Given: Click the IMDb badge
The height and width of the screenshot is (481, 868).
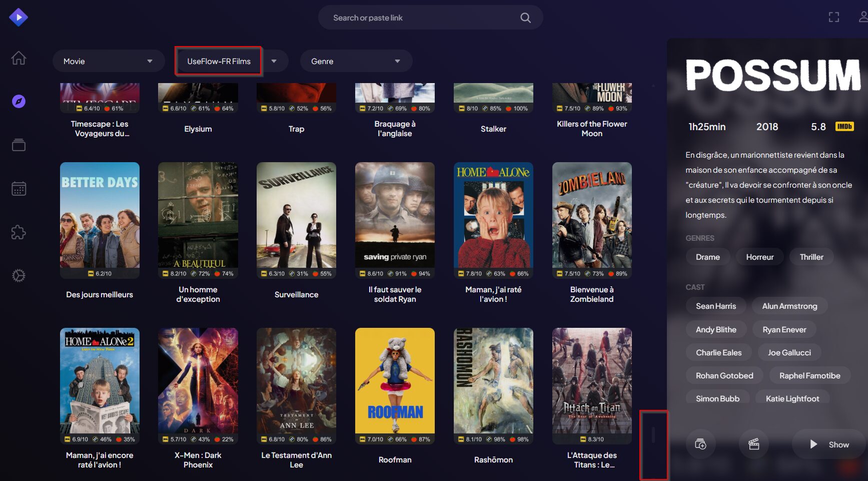Looking at the screenshot, I should coord(844,127).
